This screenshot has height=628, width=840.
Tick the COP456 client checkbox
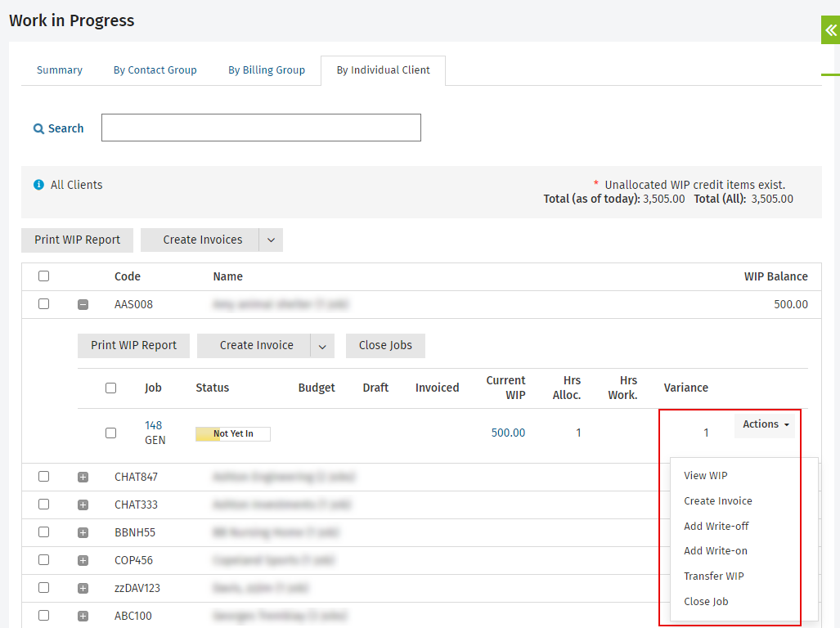[44, 560]
